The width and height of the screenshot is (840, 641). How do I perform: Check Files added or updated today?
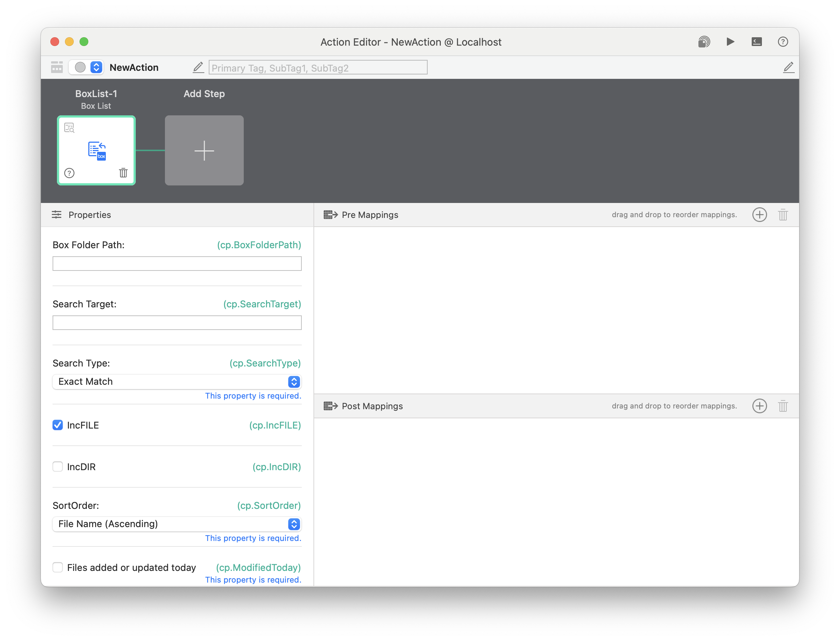pyautogui.click(x=58, y=567)
